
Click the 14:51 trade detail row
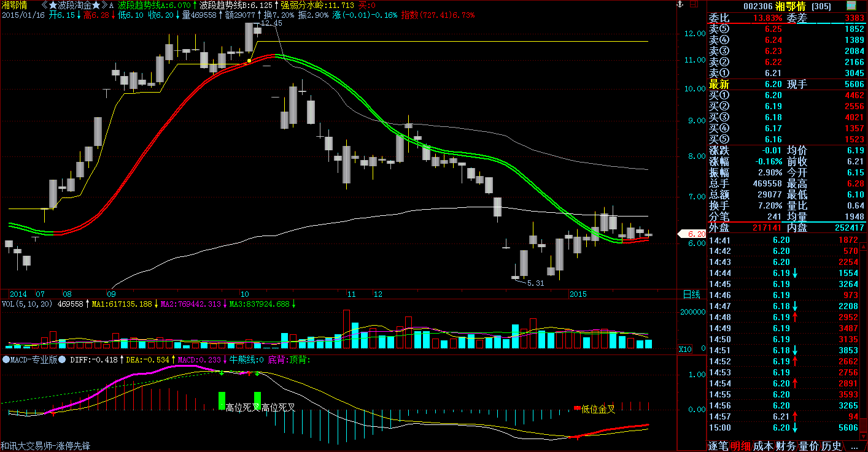point(783,350)
